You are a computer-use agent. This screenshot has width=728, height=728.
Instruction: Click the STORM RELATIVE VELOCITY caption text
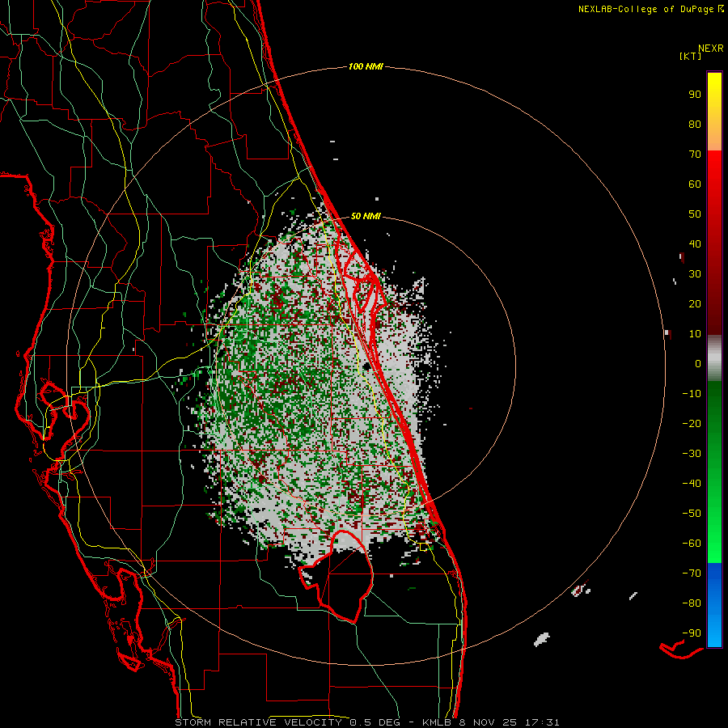258,722
